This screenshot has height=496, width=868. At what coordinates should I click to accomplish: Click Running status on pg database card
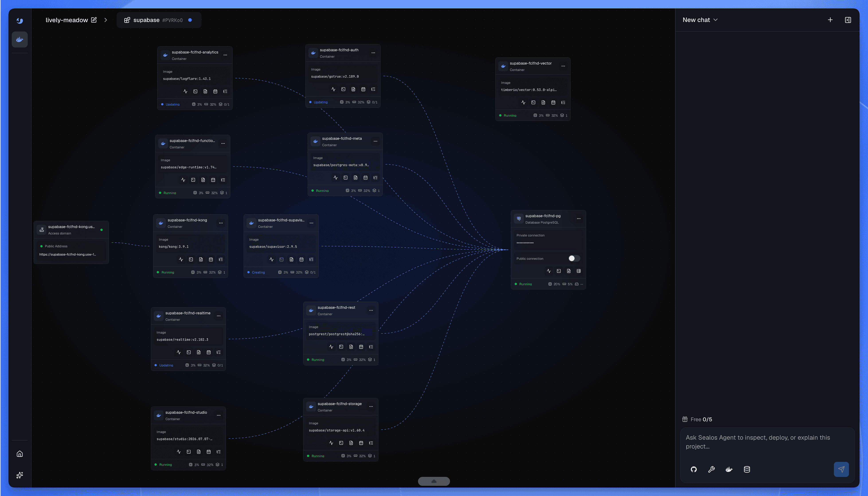[526, 284]
